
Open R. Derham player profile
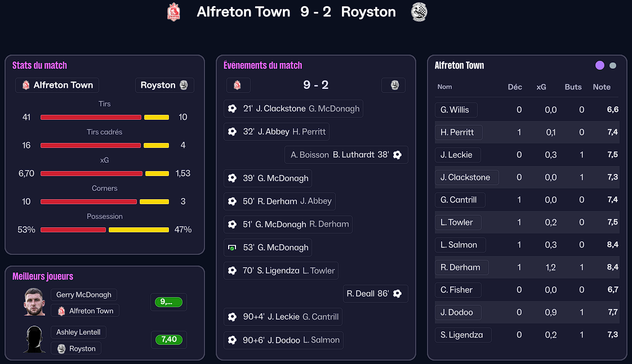(x=461, y=267)
